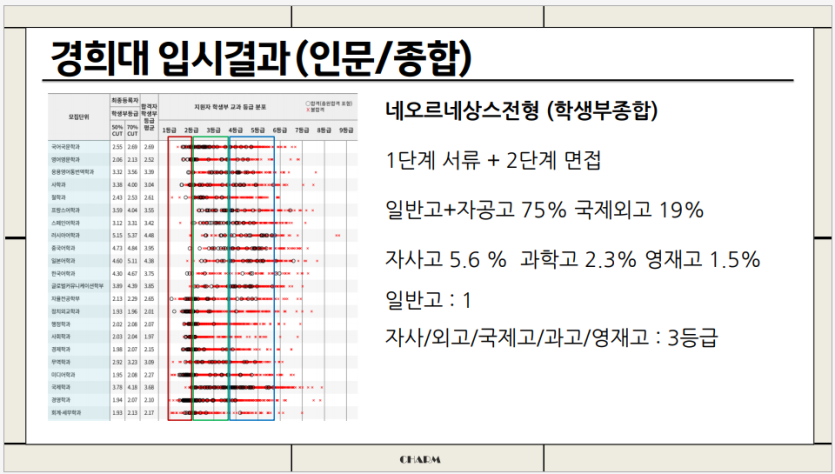Select the 중국어학과 row label
This screenshot has height=474, width=835.
(x=63, y=248)
